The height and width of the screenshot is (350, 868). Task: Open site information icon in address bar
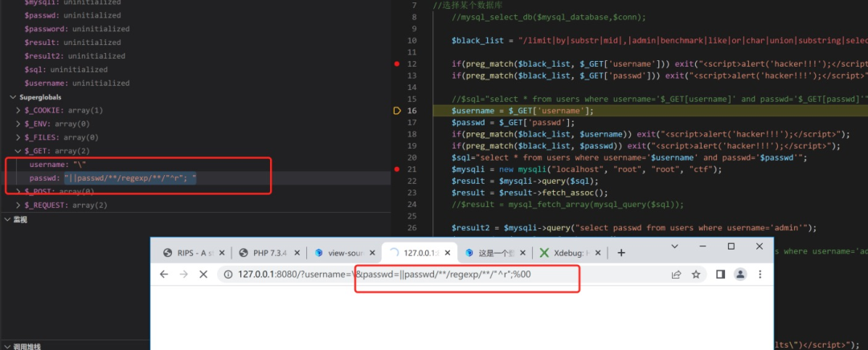click(228, 275)
